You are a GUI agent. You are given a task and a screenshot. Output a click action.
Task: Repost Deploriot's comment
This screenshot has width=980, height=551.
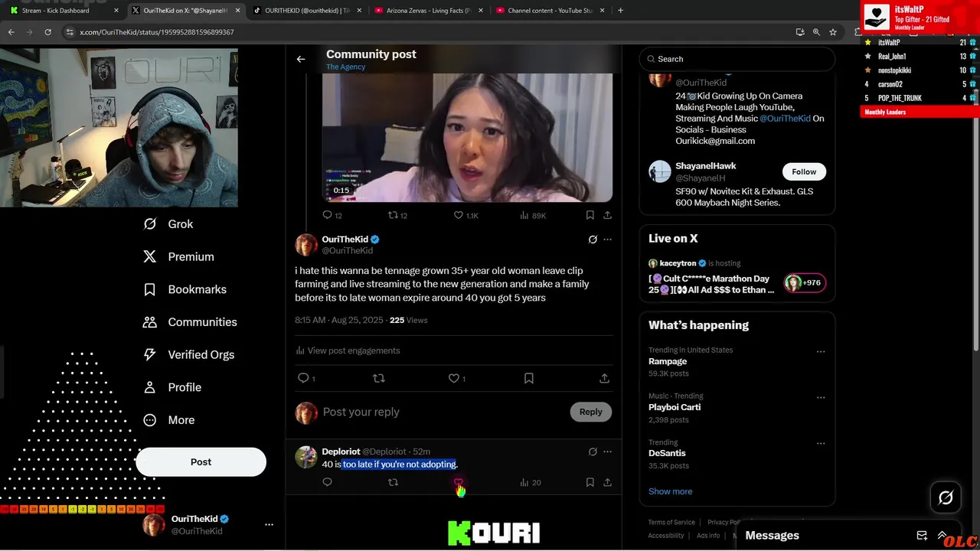(393, 482)
